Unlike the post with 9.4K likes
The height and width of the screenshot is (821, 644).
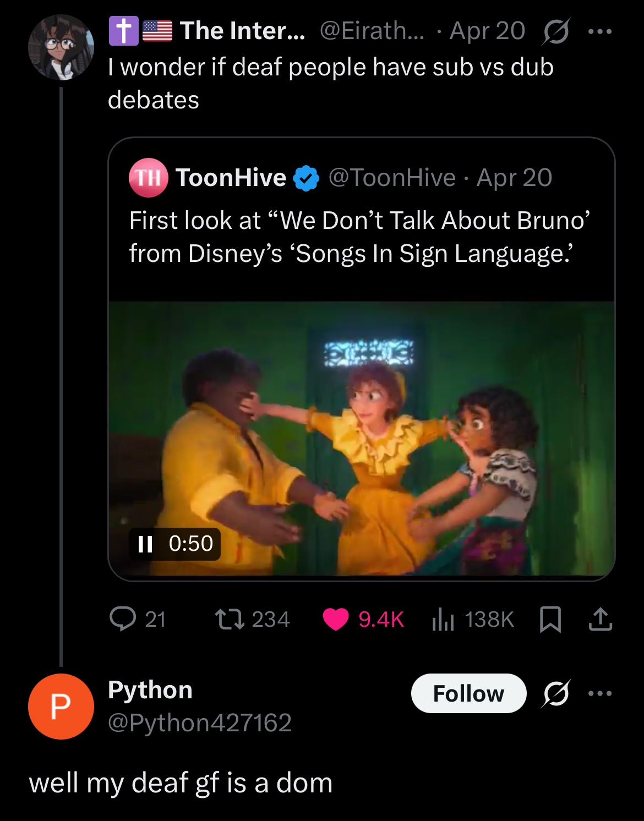point(336,619)
